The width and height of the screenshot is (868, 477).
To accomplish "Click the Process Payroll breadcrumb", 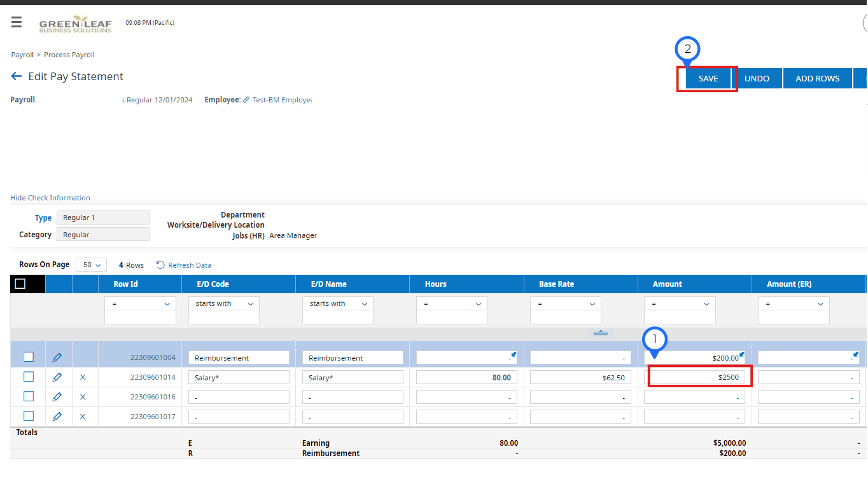I will (x=69, y=55).
